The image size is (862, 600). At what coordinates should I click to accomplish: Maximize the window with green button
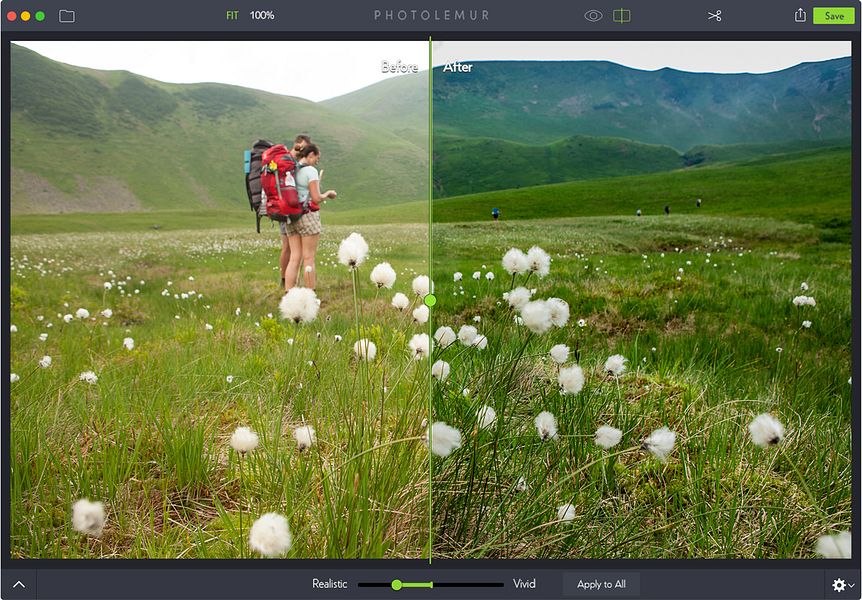pos(40,16)
